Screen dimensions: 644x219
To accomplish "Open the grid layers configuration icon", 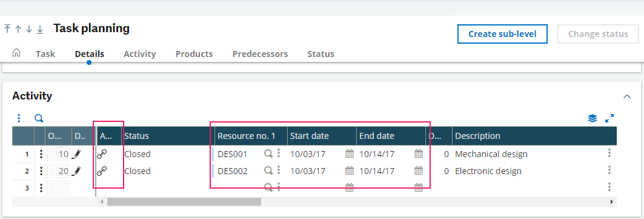I will [x=593, y=118].
